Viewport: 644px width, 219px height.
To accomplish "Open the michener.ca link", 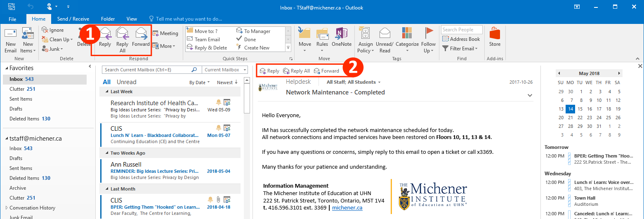I will (347, 207).
